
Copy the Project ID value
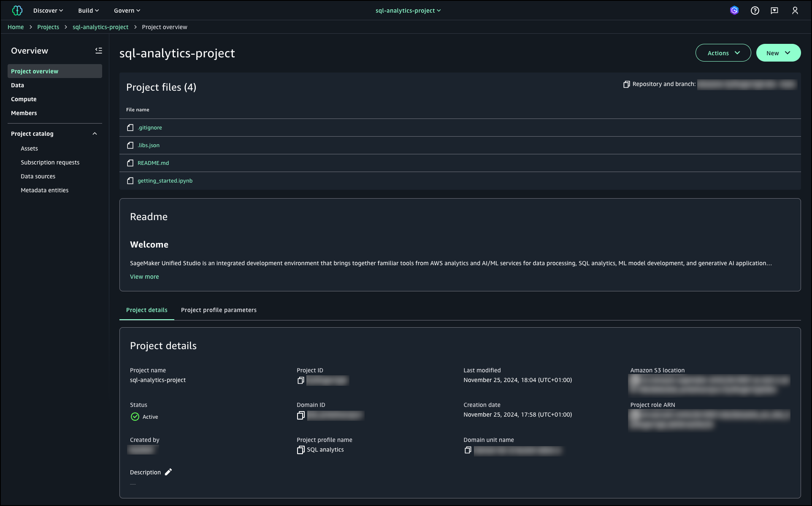coord(300,380)
